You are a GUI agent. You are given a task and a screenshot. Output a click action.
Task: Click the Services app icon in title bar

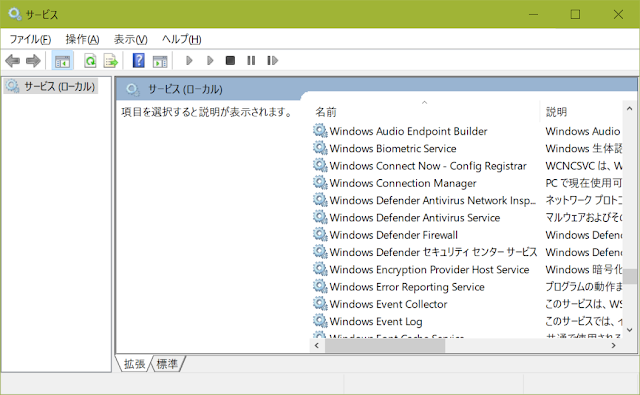tap(15, 14)
